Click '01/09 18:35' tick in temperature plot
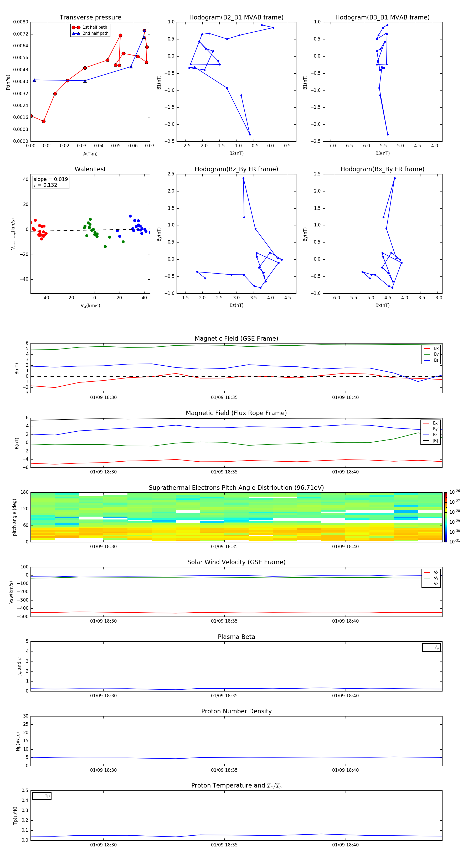Image resolution: width=473 pixels, height=868 pixels. (224, 845)
